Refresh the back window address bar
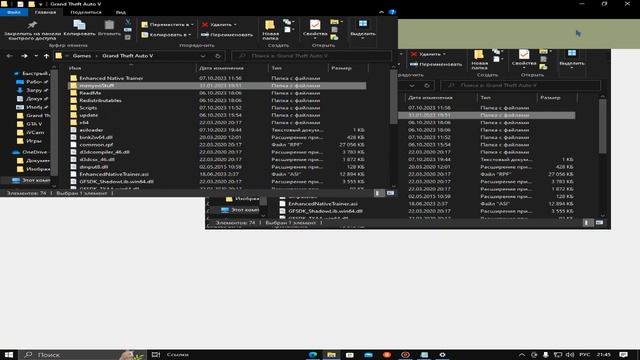The image size is (640, 360). (427, 85)
